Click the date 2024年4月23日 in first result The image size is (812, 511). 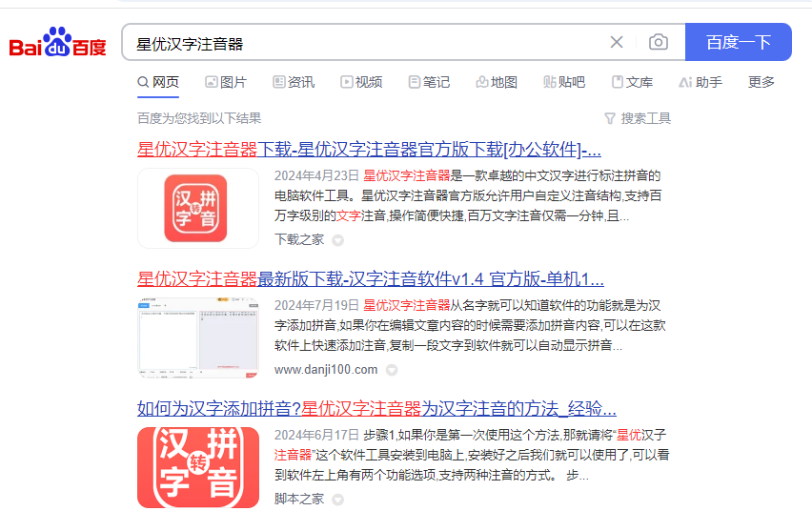click(x=316, y=175)
